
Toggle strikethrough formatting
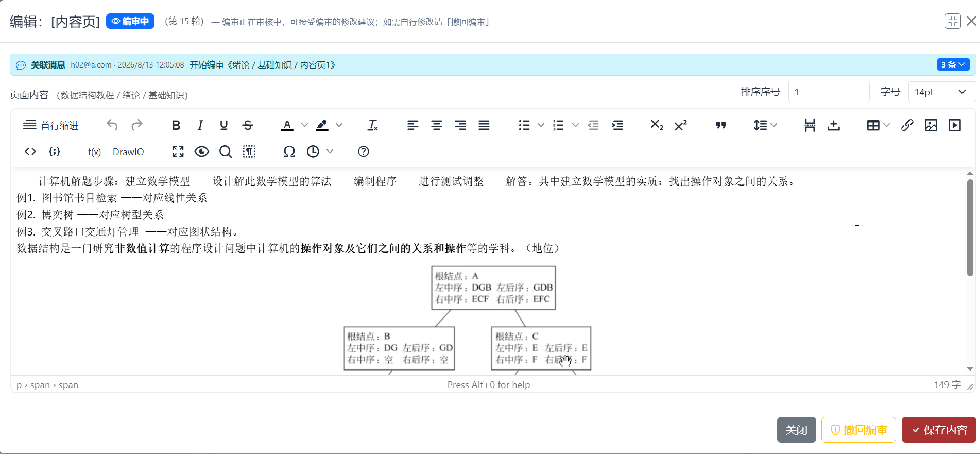click(248, 125)
